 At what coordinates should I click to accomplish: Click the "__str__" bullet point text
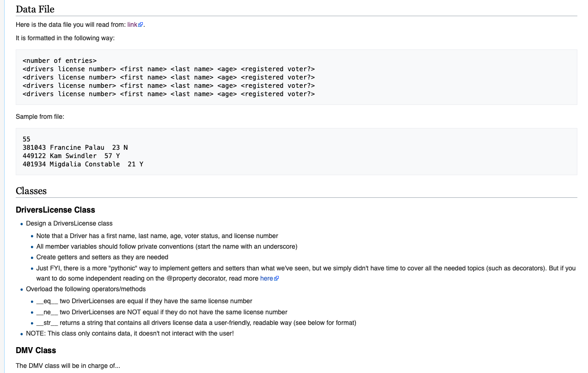click(196, 323)
